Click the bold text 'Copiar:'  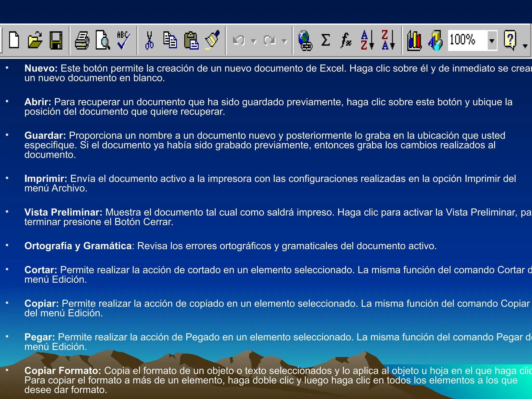pyautogui.click(x=42, y=303)
